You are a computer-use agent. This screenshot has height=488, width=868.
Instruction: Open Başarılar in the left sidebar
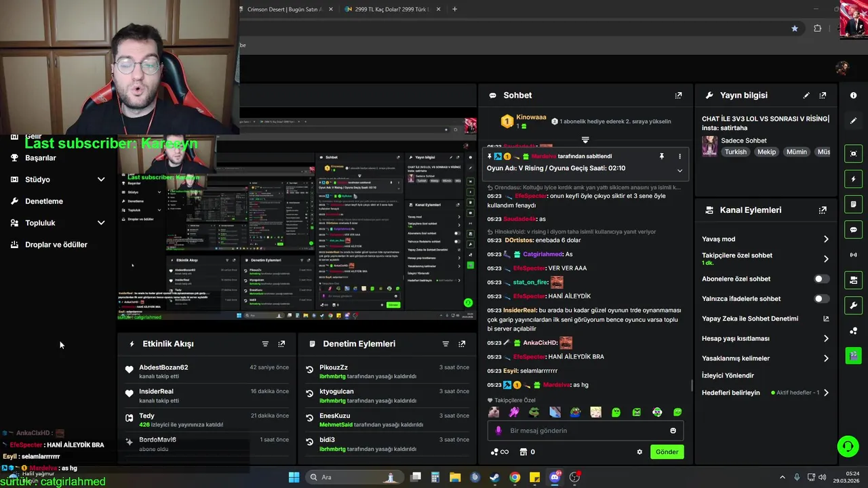click(41, 158)
